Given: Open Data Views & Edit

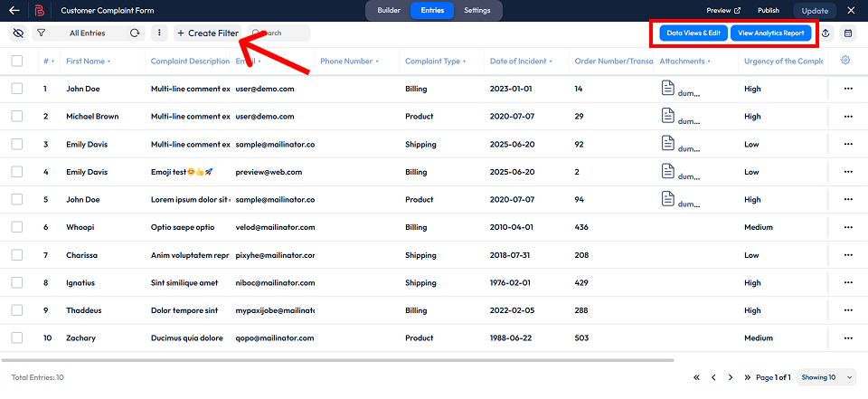Looking at the screenshot, I should 693,33.
